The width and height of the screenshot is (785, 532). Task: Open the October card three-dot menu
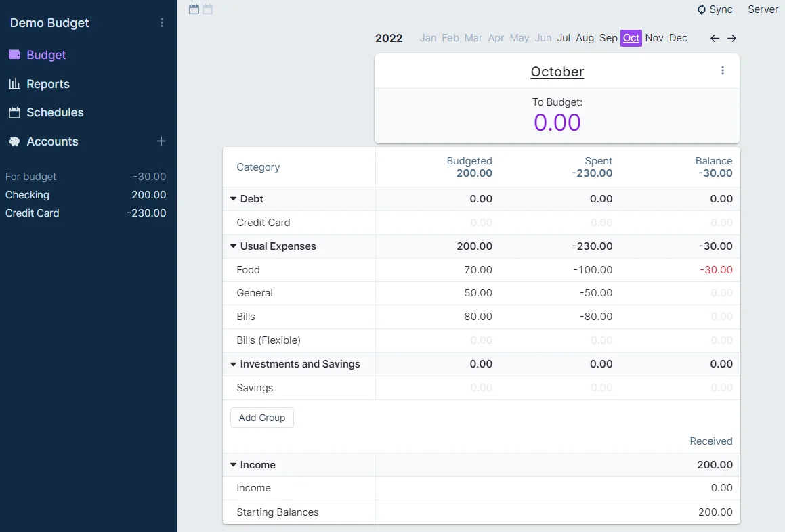tap(723, 70)
